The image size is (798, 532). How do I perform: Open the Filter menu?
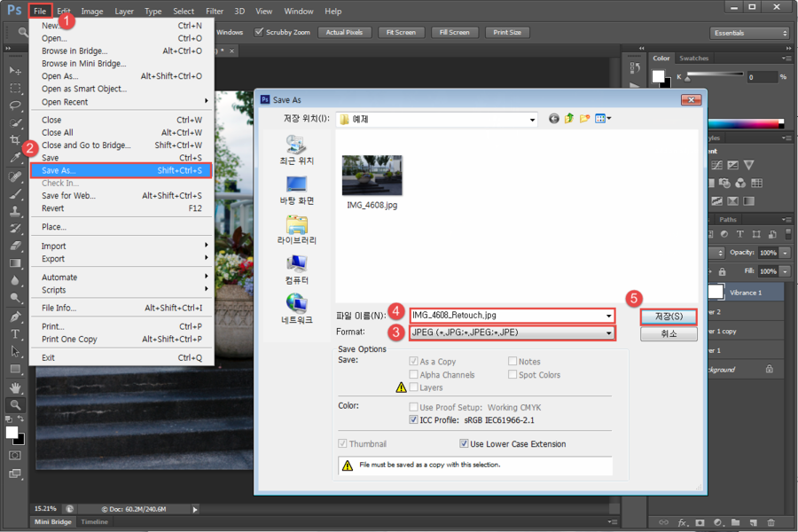tap(215, 12)
